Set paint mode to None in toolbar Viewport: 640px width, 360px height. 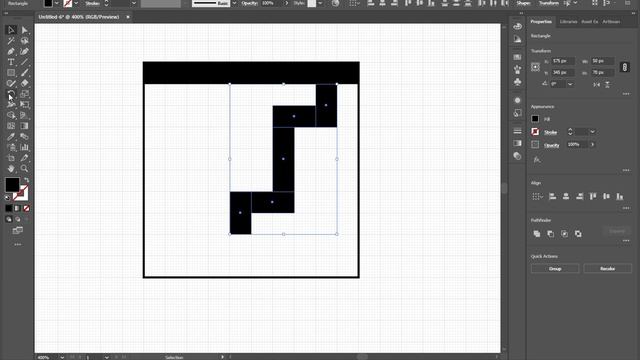tap(26, 209)
